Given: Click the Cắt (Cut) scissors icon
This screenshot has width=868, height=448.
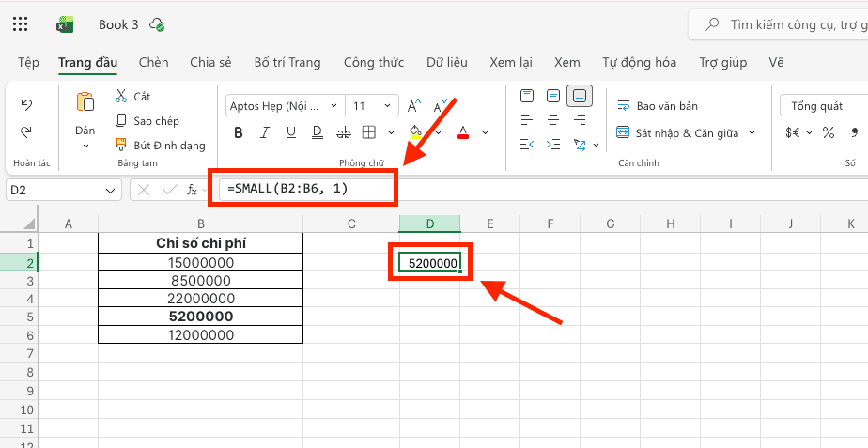Looking at the screenshot, I should tap(121, 96).
